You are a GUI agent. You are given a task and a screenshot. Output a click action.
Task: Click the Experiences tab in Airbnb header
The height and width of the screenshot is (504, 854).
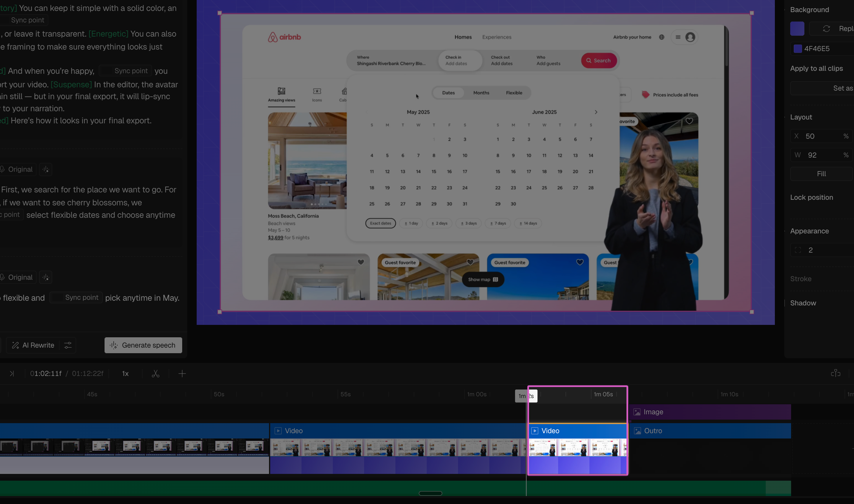coord(496,37)
